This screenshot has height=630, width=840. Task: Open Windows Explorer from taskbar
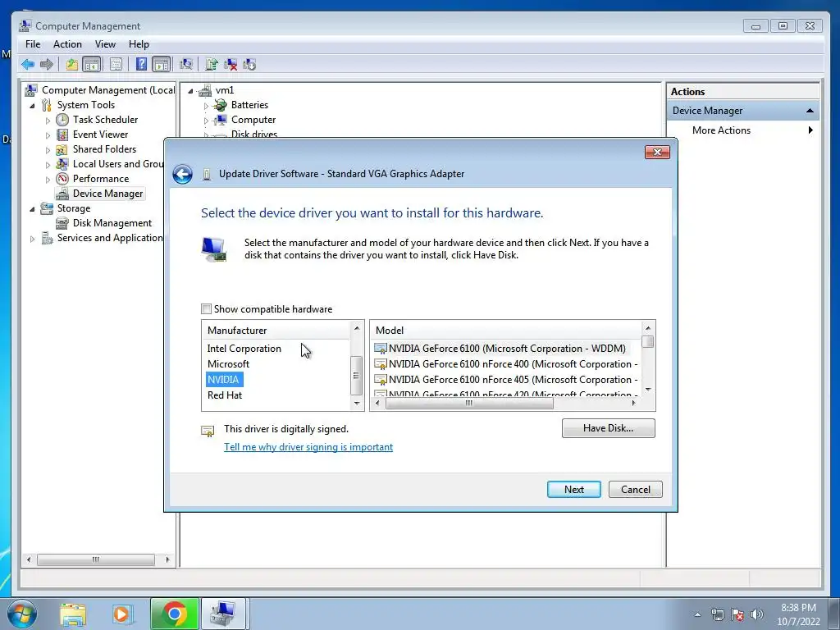73,614
